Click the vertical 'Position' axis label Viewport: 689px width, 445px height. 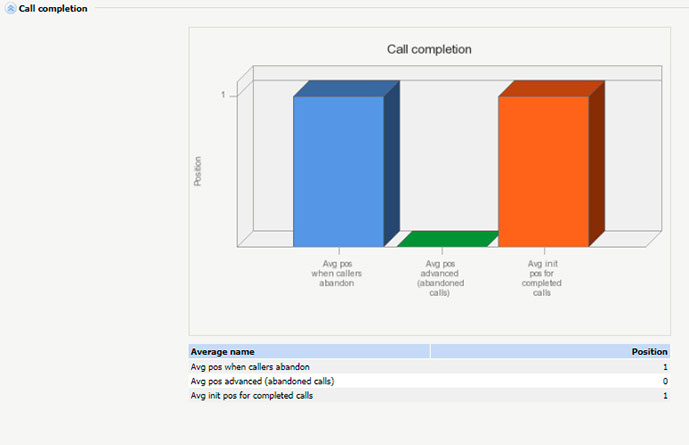pyautogui.click(x=197, y=170)
